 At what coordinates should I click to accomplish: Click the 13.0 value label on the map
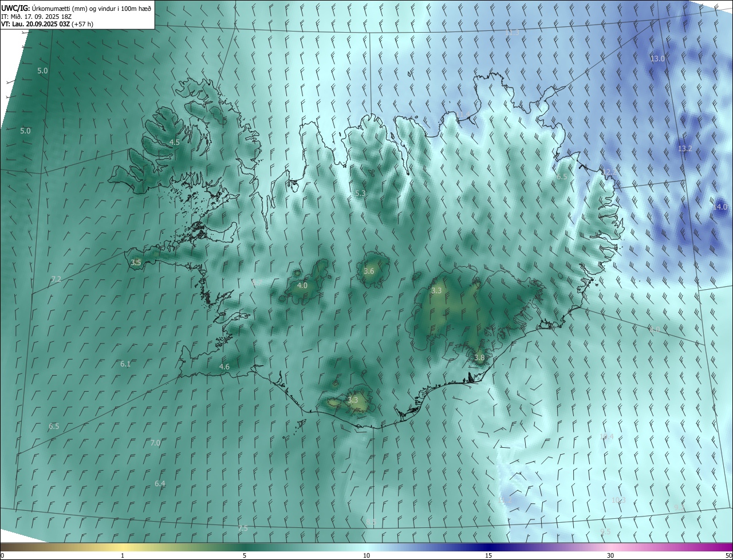657,58
